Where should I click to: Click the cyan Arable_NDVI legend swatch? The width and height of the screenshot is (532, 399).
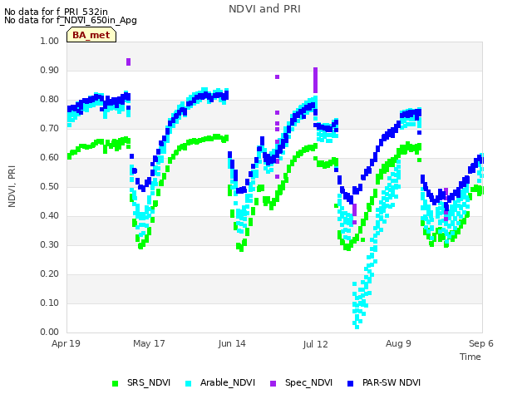pyautogui.click(x=189, y=384)
